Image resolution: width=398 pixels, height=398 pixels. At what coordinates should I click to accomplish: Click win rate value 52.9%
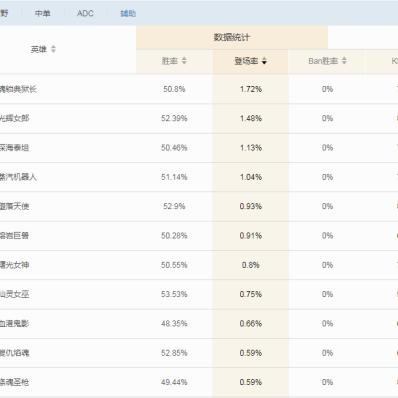coord(174,206)
